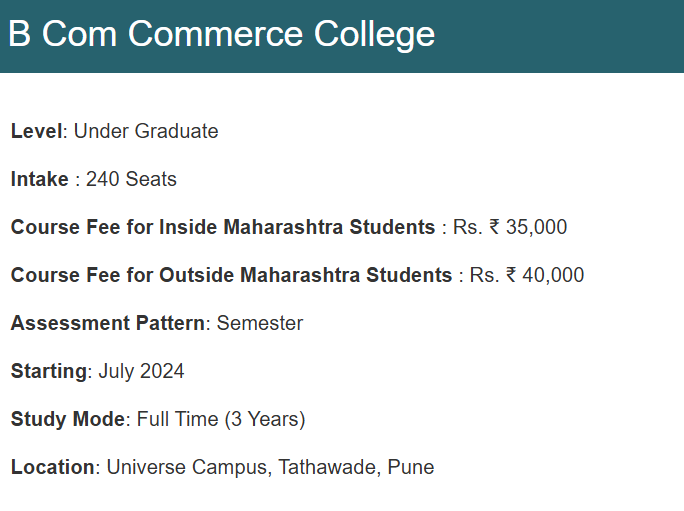684x511 pixels.
Task: Click the rupee symbol before 40,000
Action: point(511,275)
